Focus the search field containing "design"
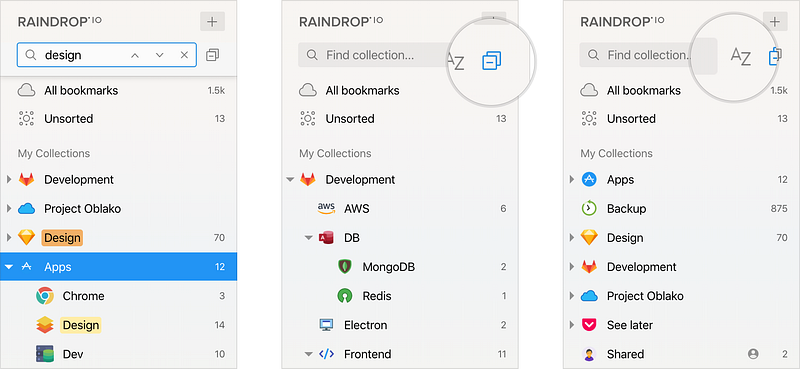The height and width of the screenshot is (369, 800). (107, 55)
